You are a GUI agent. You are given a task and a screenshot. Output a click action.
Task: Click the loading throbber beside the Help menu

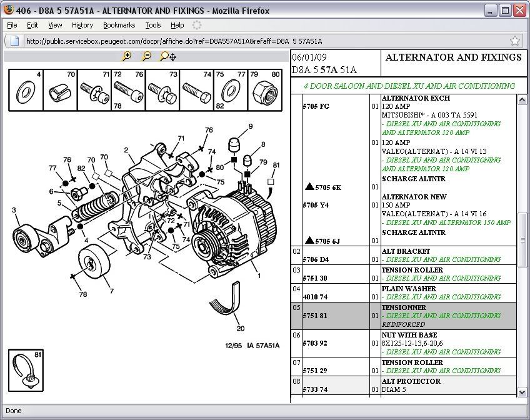coord(197,25)
